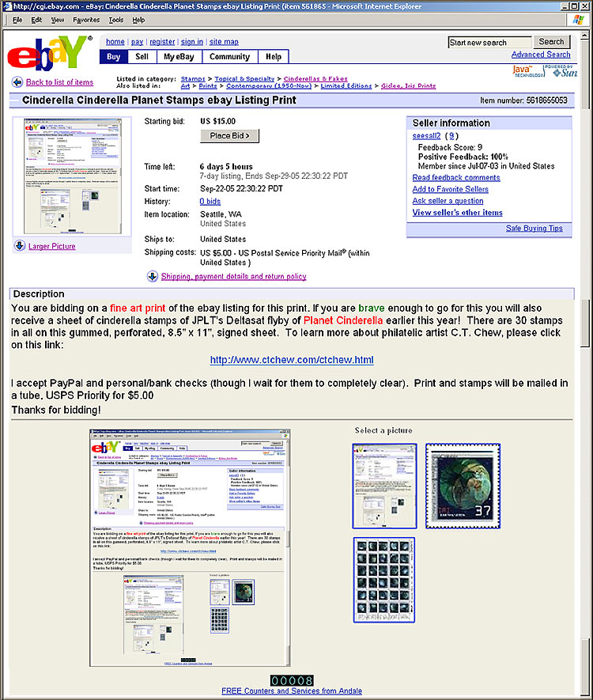Open the Community tab
Image resolution: width=593 pixels, height=700 pixels.
point(230,57)
